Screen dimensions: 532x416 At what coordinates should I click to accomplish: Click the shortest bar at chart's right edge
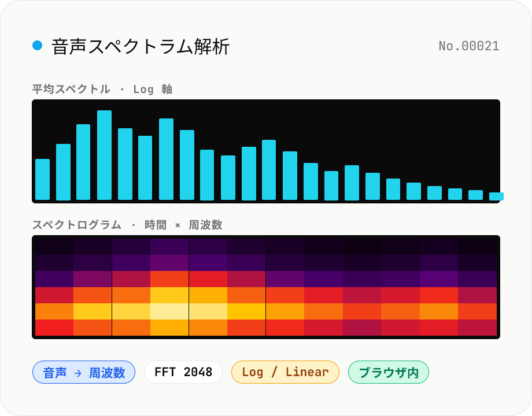coord(496,196)
